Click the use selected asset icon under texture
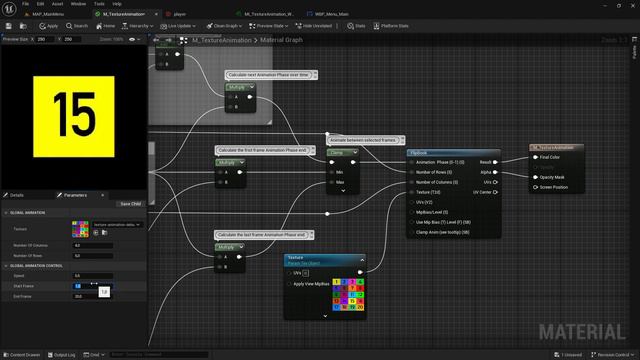This screenshot has width=640, height=360. pos(96,233)
